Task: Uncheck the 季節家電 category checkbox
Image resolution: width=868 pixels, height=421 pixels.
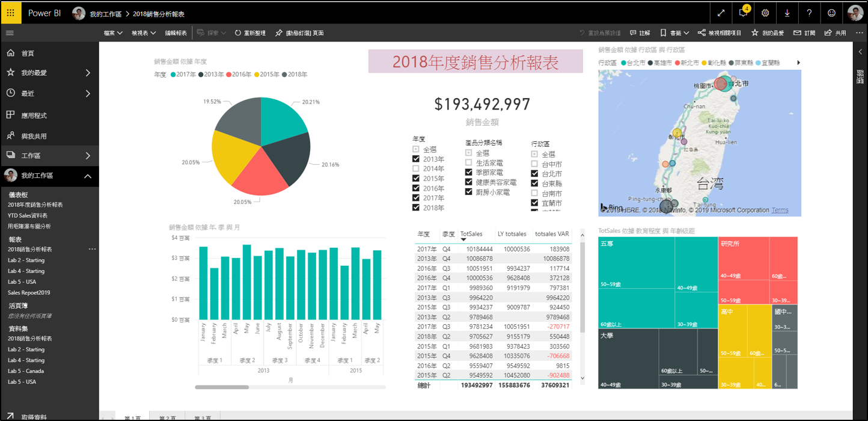Action: pyautogui.click(x=469, y=173)
